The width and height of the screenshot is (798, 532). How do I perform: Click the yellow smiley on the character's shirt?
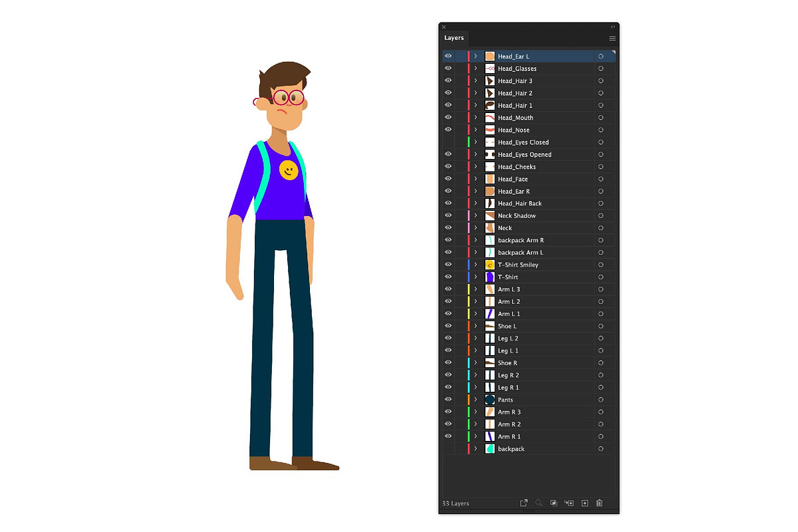(x=289, y=170)
